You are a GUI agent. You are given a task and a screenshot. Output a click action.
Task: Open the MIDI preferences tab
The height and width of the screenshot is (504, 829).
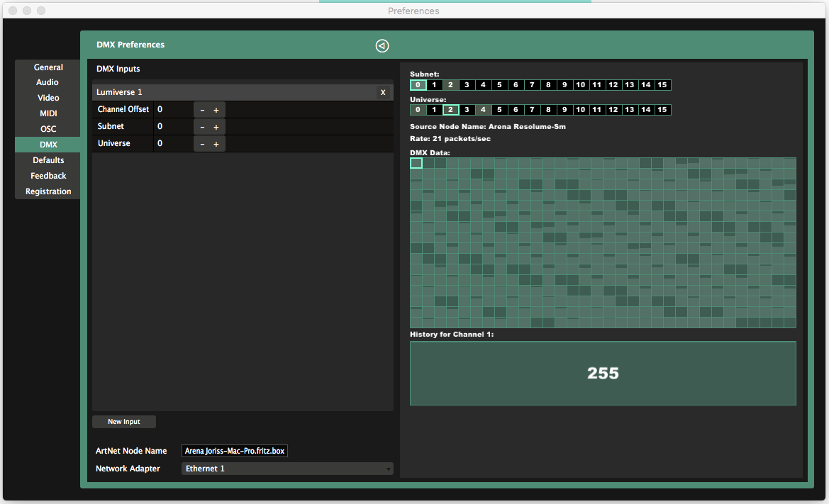pos(48,113)
